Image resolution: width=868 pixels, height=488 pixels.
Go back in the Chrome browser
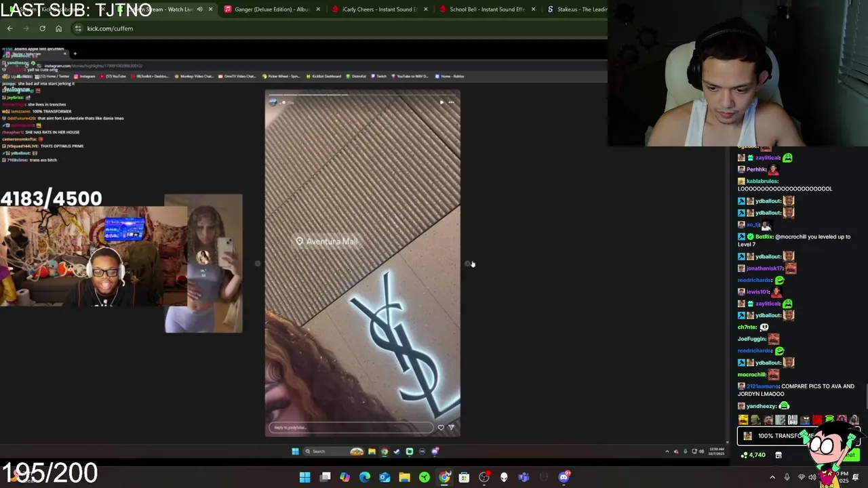click(x=9, y=28)
